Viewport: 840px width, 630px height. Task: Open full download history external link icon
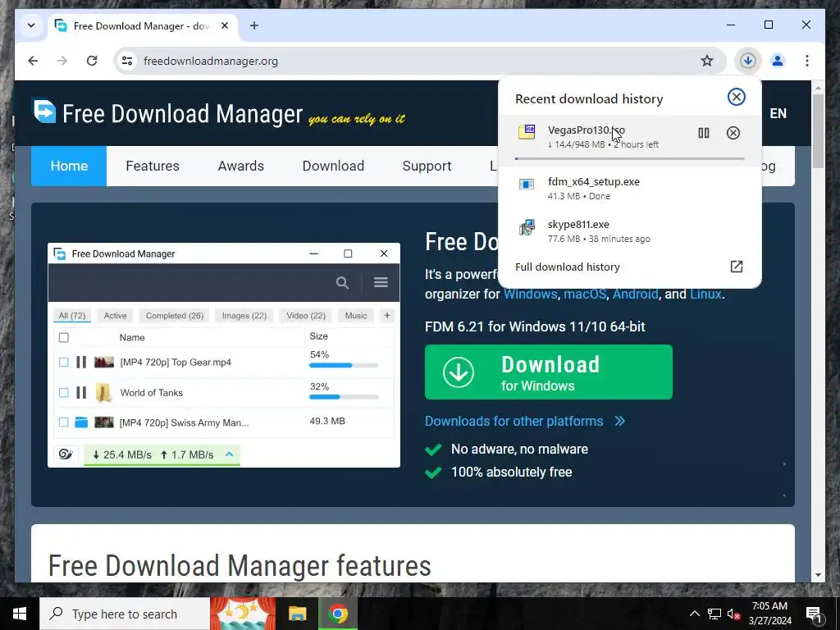pyautogui.click(x=736, y=267)
